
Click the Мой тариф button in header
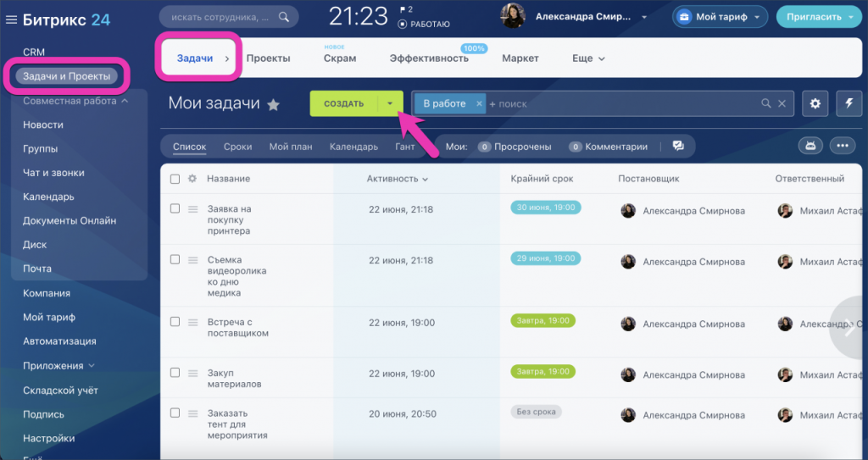(720, 16)
